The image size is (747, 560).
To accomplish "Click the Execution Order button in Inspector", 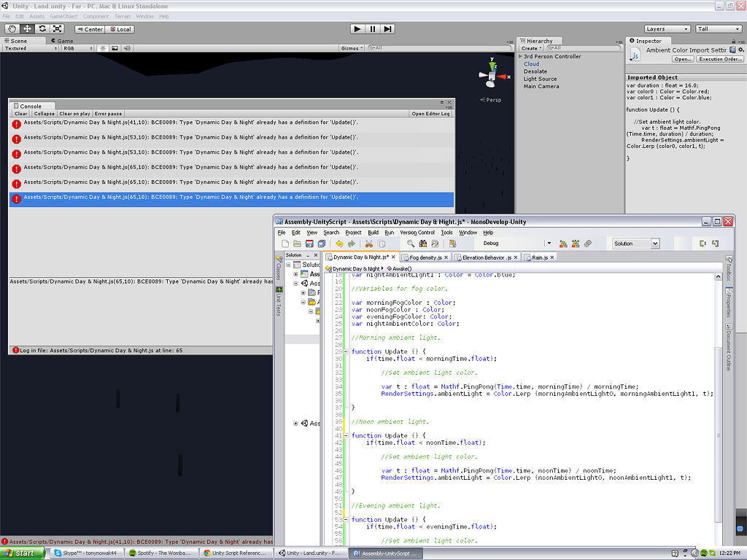I will (x=721, y=59).
